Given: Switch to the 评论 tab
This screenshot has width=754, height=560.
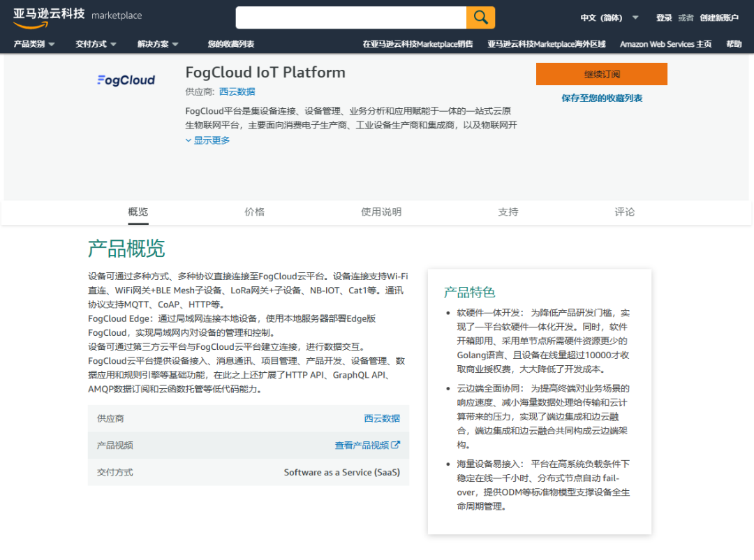Looking at the screenshot, I should (625, 212).
